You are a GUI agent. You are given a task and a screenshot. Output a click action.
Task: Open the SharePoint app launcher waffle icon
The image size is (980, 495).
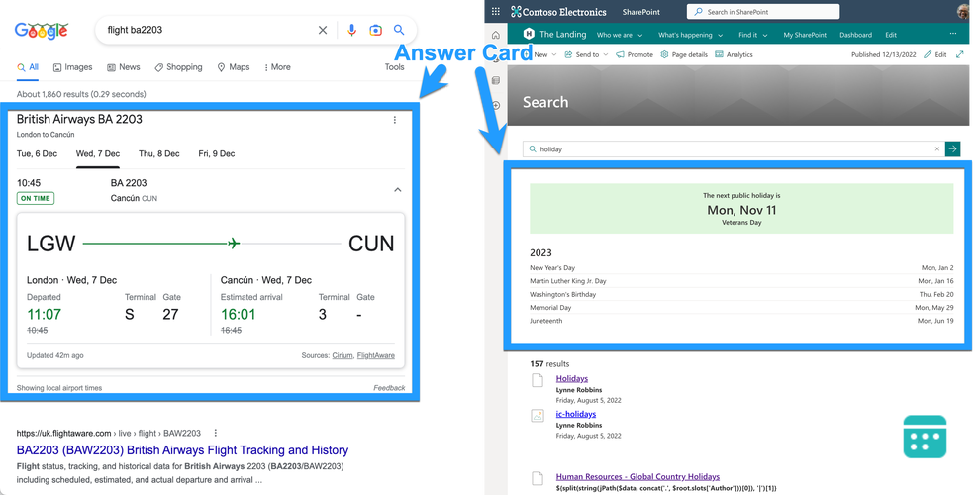[x=497, y=12]
